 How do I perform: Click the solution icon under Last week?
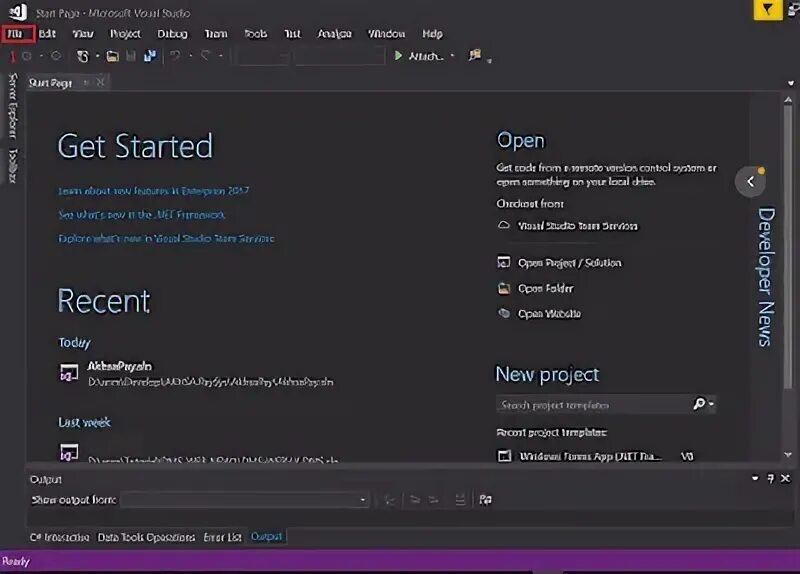[69, 452]
